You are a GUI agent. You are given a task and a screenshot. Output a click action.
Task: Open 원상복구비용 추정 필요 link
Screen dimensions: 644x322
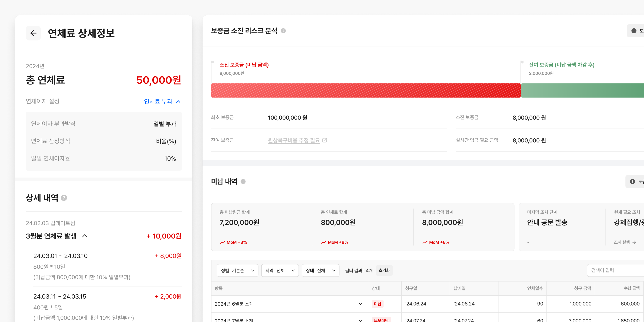point(294,140)
